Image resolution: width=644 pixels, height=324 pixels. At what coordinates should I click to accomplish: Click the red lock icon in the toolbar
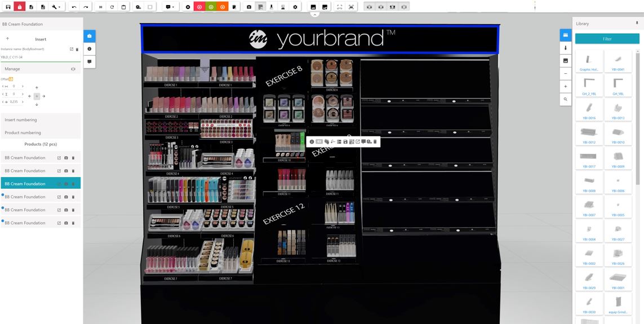pos(20,7)
